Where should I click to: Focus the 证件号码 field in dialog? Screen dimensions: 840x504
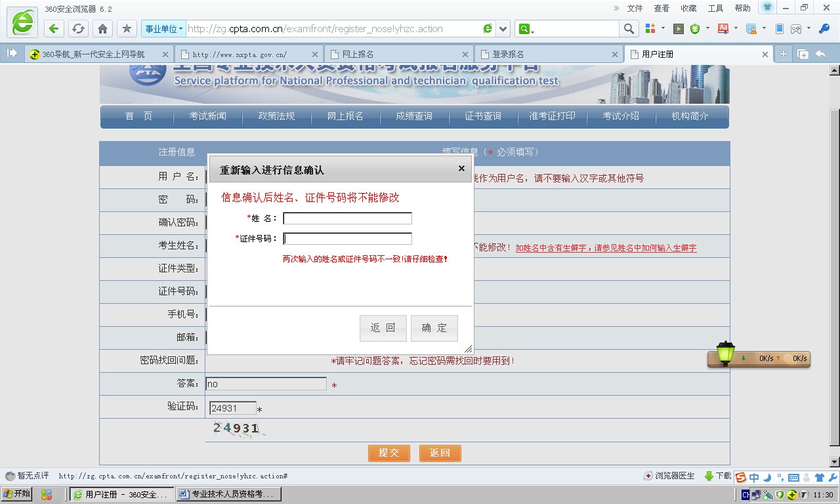point(348,239)
